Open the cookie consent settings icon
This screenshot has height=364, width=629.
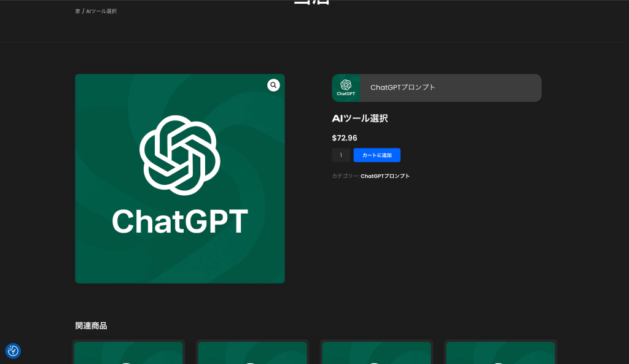[x=13, y=350]
